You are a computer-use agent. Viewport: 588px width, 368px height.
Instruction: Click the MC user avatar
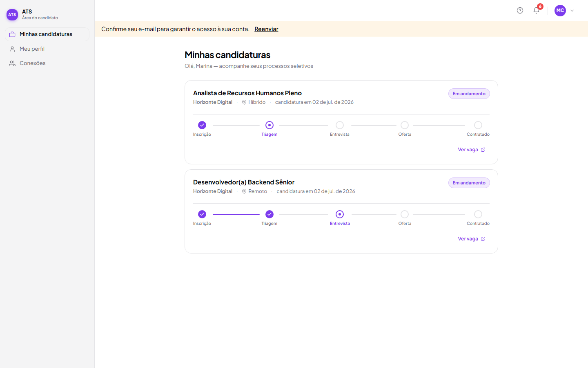[x=560, y=11]
